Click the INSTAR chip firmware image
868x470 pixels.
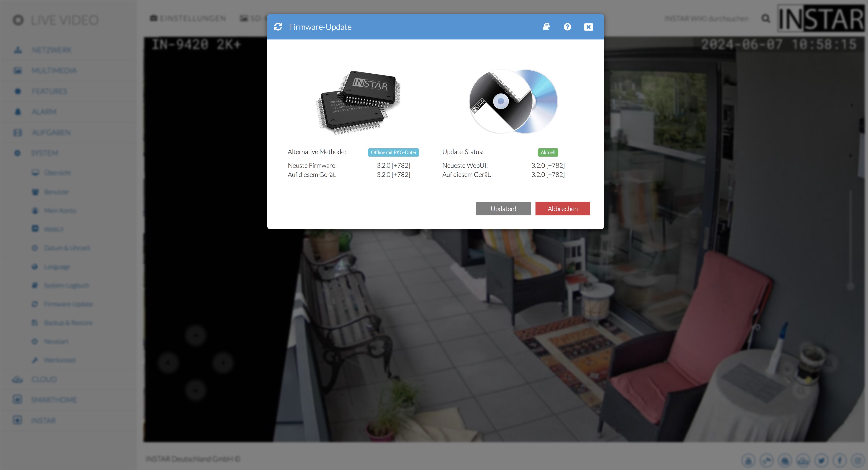click(x=359, y=102)
